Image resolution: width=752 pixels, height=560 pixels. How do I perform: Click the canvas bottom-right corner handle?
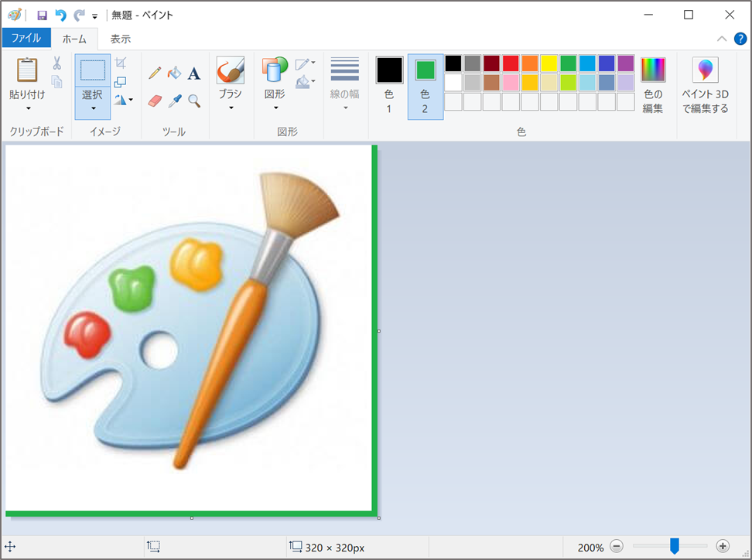coord(379,517)
